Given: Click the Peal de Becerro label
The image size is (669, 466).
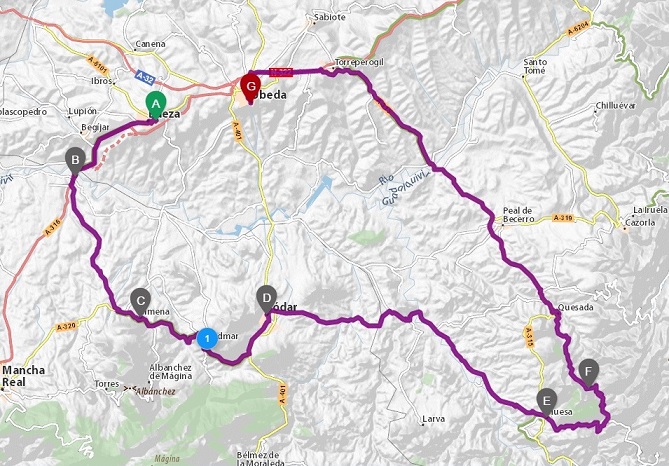Looking at the screenshot, I should 518,215.
